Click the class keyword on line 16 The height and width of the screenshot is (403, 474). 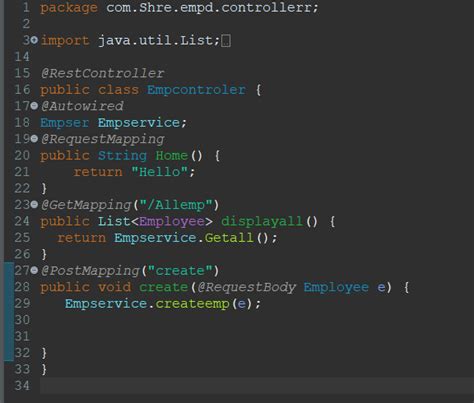(x=118, y=89)
